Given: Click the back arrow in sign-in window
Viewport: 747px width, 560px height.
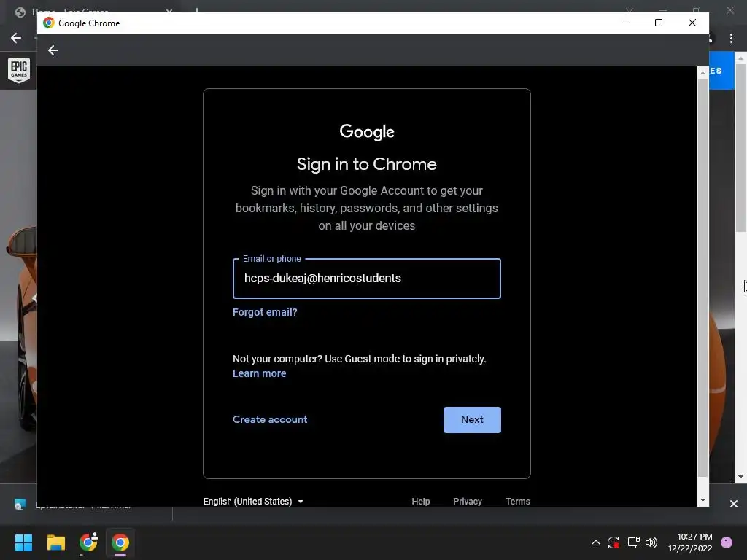Looking at the screenshot, I should (53, 50).
